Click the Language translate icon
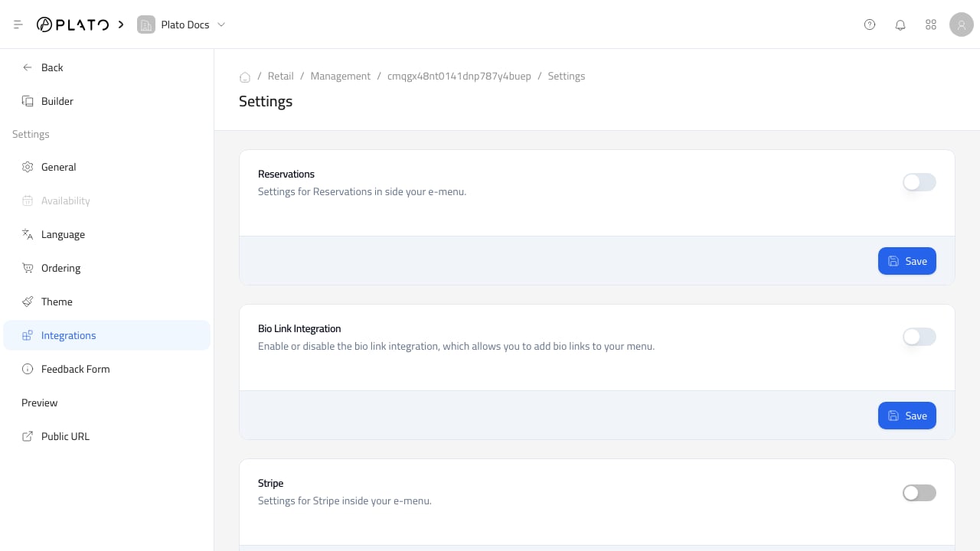980x551 pixels. (28, 234)
